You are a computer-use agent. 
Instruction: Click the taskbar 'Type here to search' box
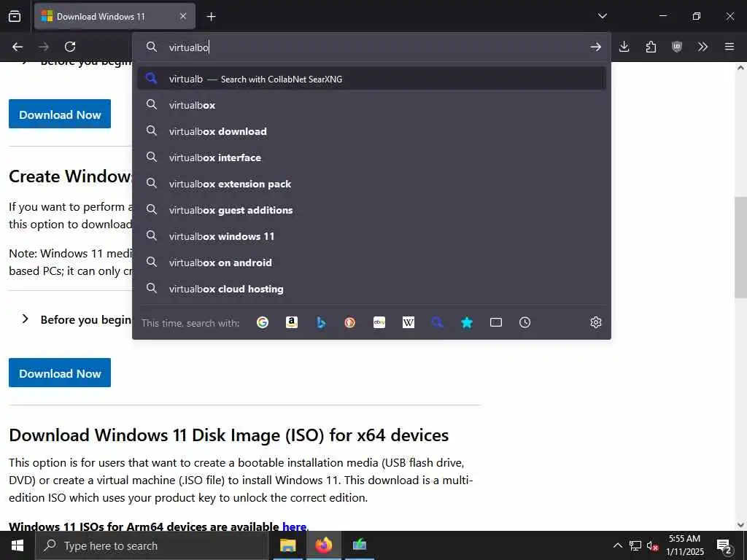point(152,545)
